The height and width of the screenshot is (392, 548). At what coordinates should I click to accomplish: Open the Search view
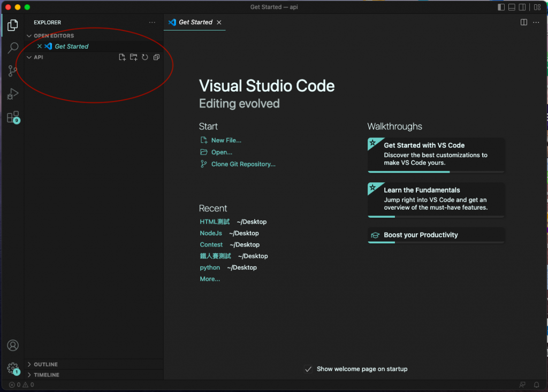pyautogui.click(x=13, y=48)
